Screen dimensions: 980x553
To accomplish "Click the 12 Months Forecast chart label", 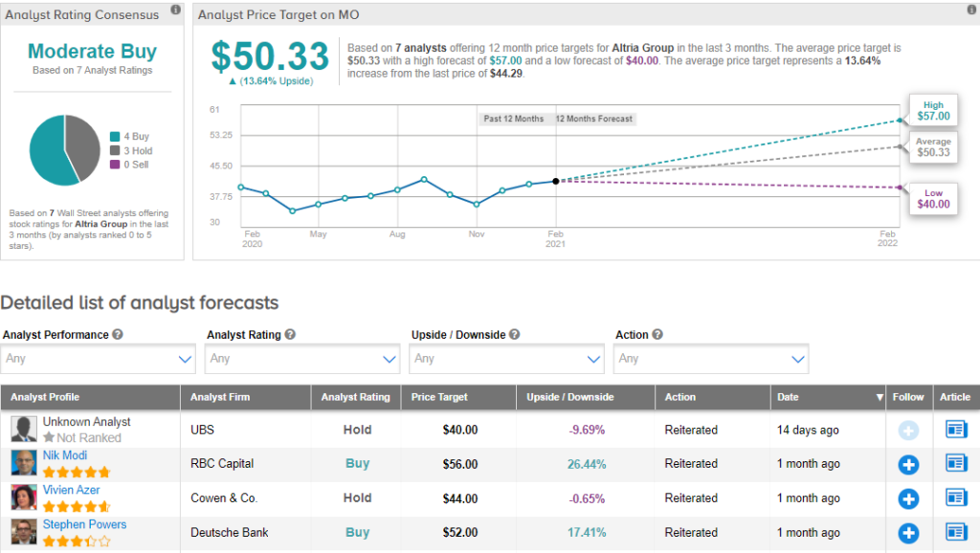I will pyautogui.click(x=594, y=119).
